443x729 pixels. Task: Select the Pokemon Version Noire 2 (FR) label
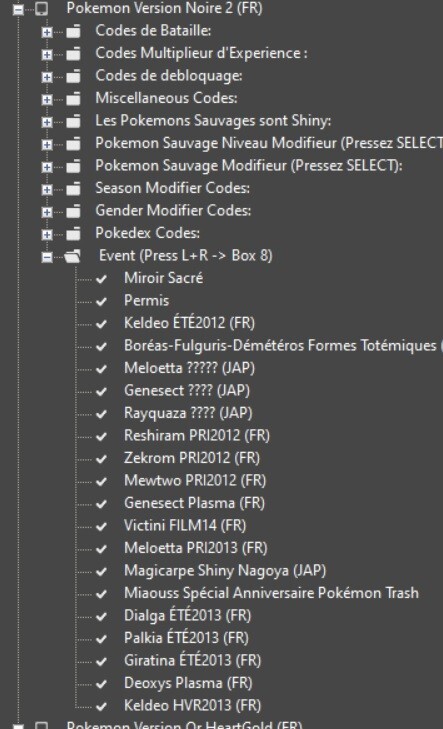pyautogui.click(x=165, y=8)
